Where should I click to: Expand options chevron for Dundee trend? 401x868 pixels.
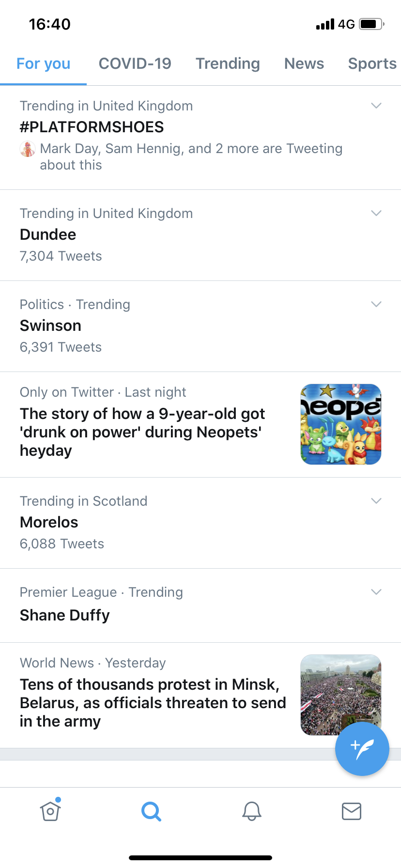pyautogui.click(x=376, y=213)
